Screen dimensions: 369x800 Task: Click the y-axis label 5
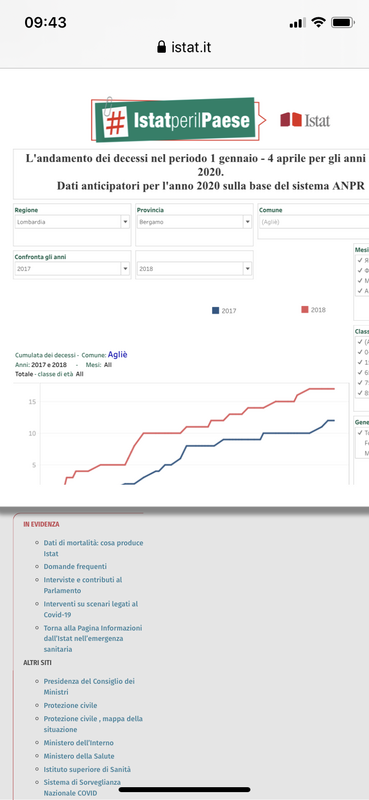click(x=34, y=465)
